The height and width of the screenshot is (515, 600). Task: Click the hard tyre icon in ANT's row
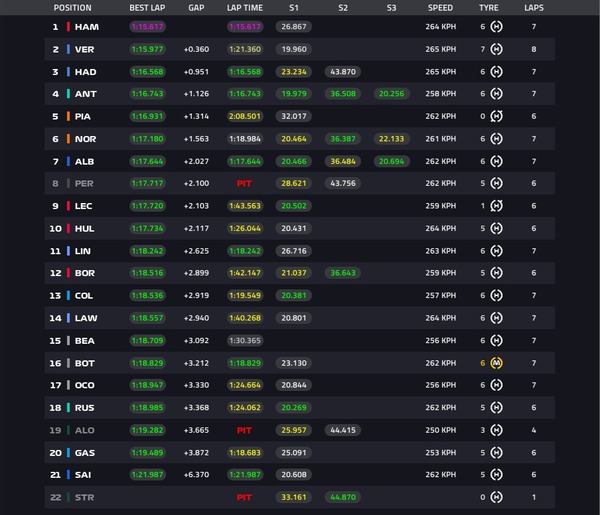[x=496, y=94]
